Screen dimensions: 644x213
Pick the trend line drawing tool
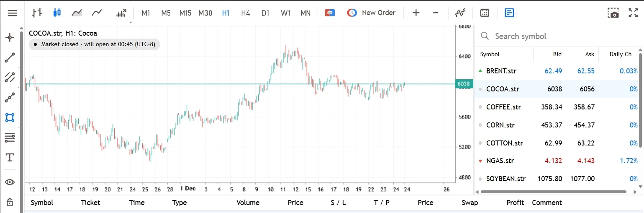coord(10,57)
